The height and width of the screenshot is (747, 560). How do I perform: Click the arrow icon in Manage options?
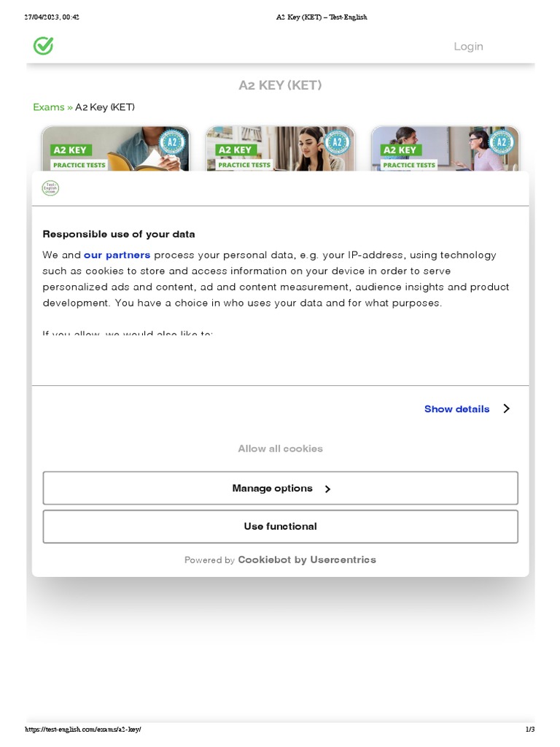327,489
